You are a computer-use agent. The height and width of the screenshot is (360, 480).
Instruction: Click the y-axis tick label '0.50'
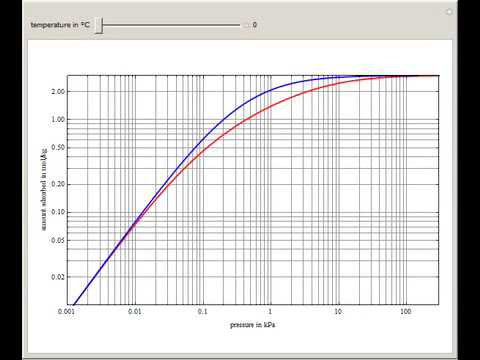click(58, 148)
